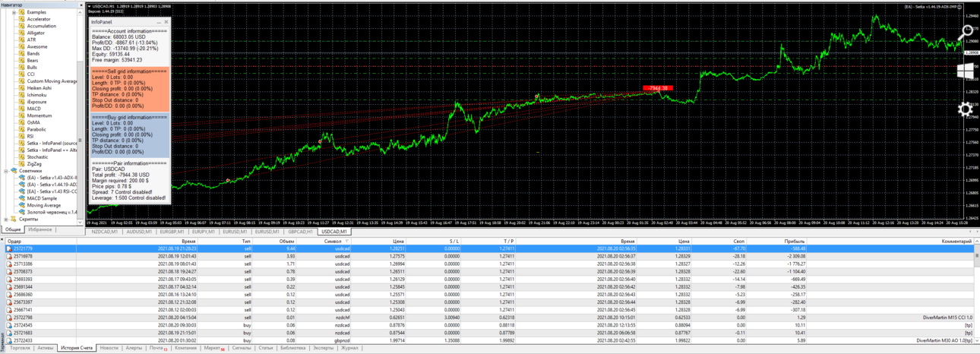
Task: Open the NZDCAD,M1 chart tab
Action: pos(105,232)
